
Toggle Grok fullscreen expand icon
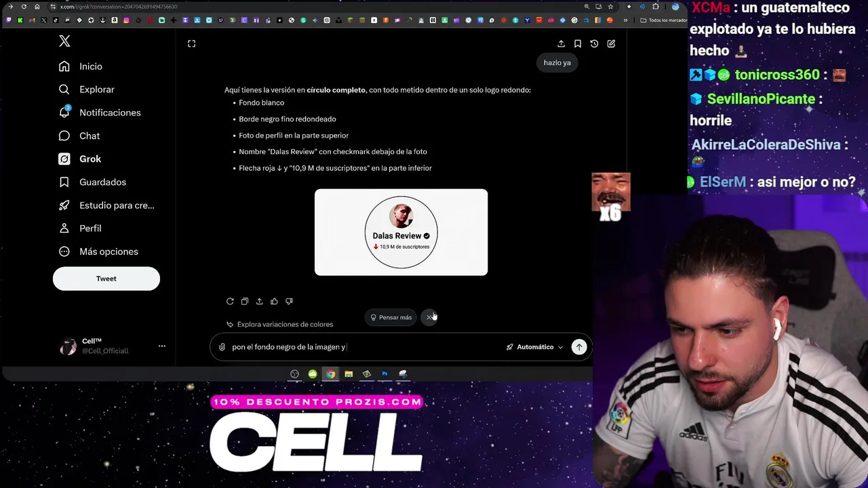tap(191, 43)
